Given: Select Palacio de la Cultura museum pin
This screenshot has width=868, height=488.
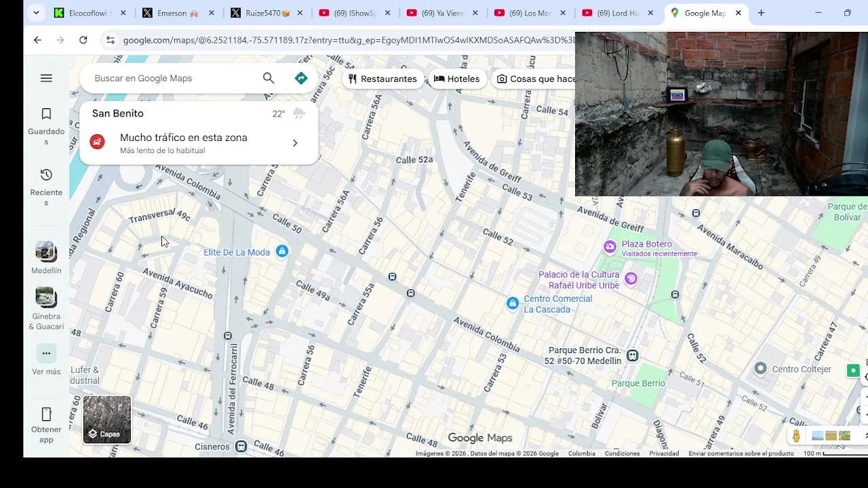Looking at the screenshot, I should pos(631,278).
